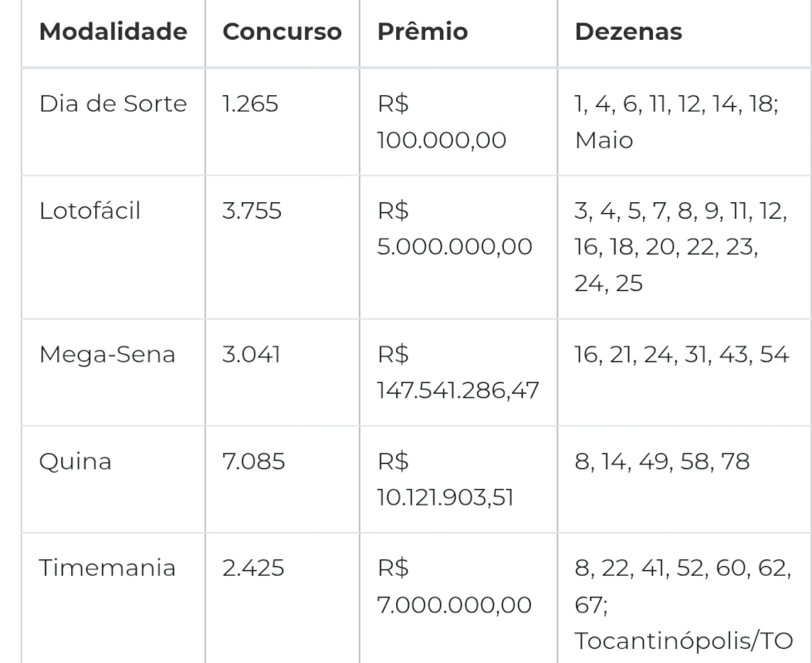The width and height of the screenshot is (812, 663).
Task: Click concurso number 3.041
Action: (251, 355)
